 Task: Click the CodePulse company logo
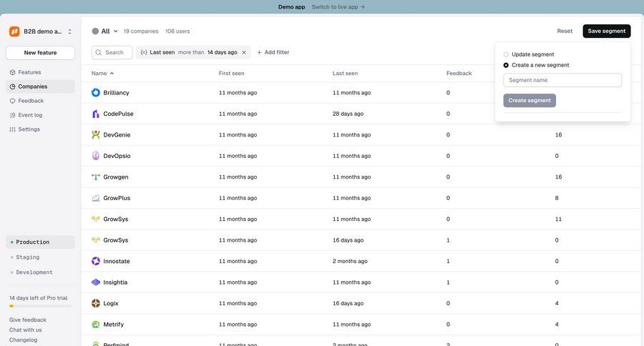[x=96, y=114]
